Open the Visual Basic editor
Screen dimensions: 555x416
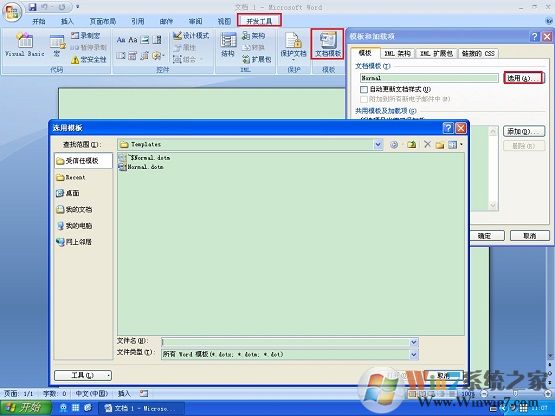tap(25, 44)
